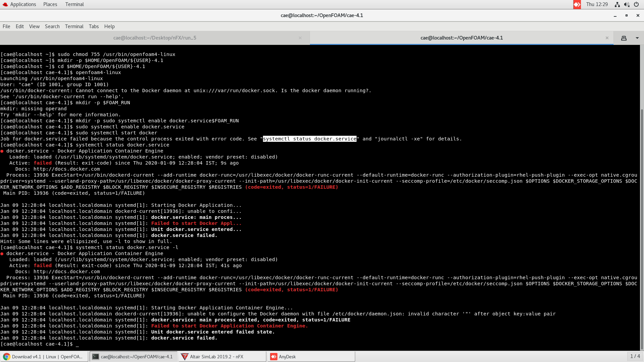Open Altair SimLab 2019.2 - nFX taskbar entry

pos(222,357)
